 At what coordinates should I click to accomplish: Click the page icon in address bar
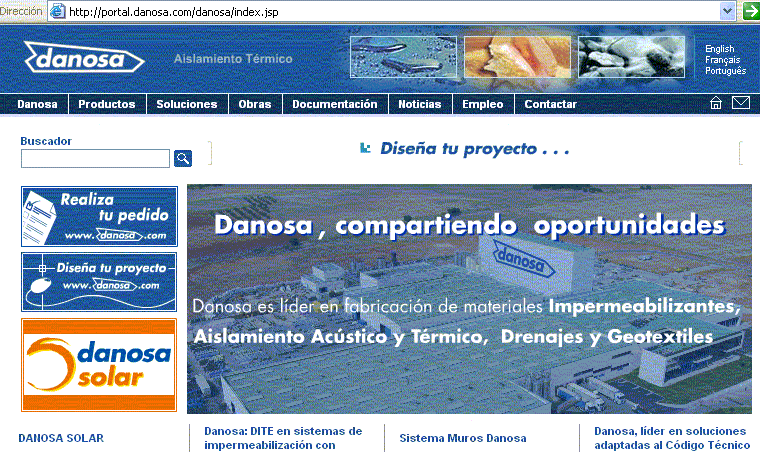[58, 11]
